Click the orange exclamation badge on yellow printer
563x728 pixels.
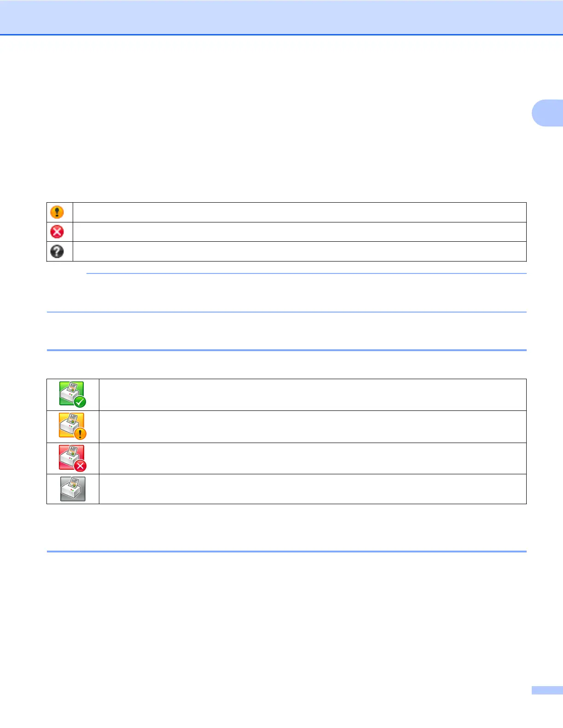point(80,434)
